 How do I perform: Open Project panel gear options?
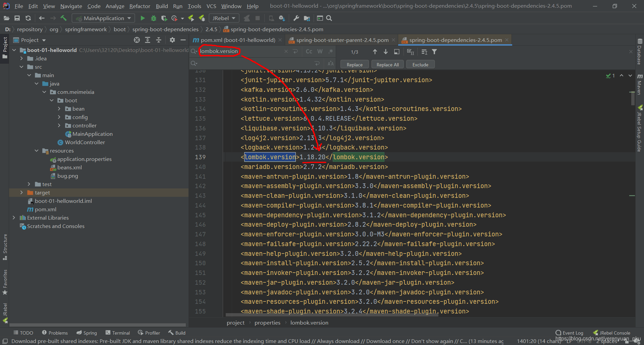172,40
